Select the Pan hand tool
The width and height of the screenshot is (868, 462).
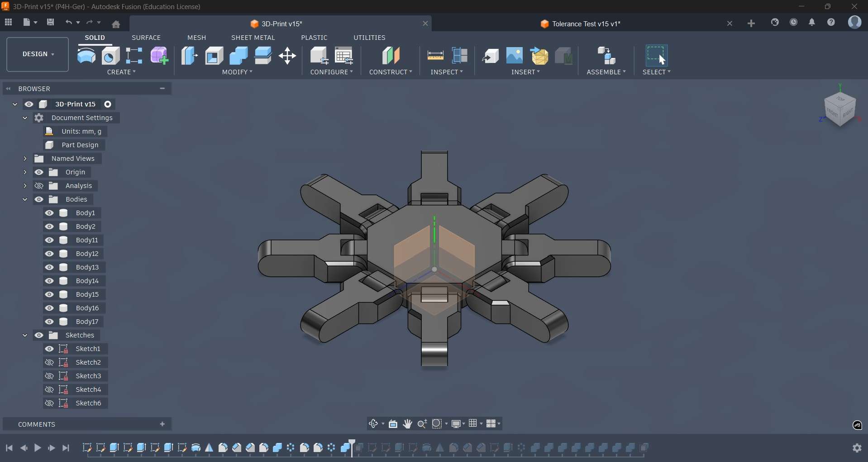click(x=408, y=424)
